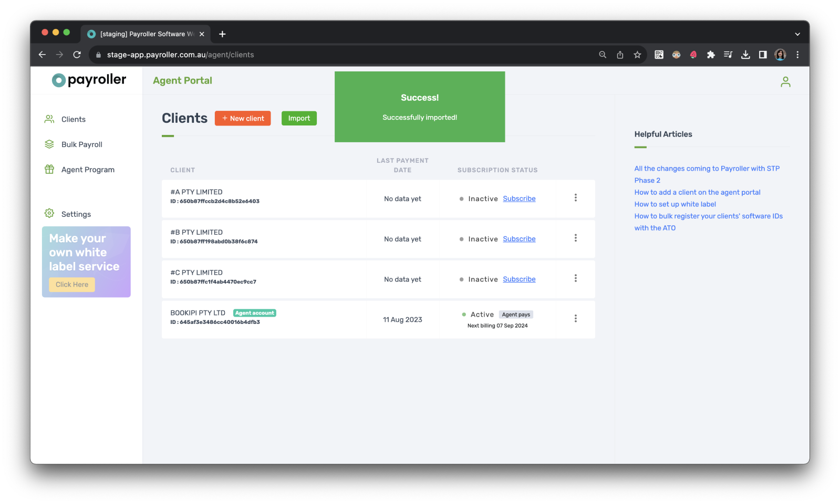This screenshot has height=504, width=840.
Task: Open How to add a client article
Action: pos(697,192)
